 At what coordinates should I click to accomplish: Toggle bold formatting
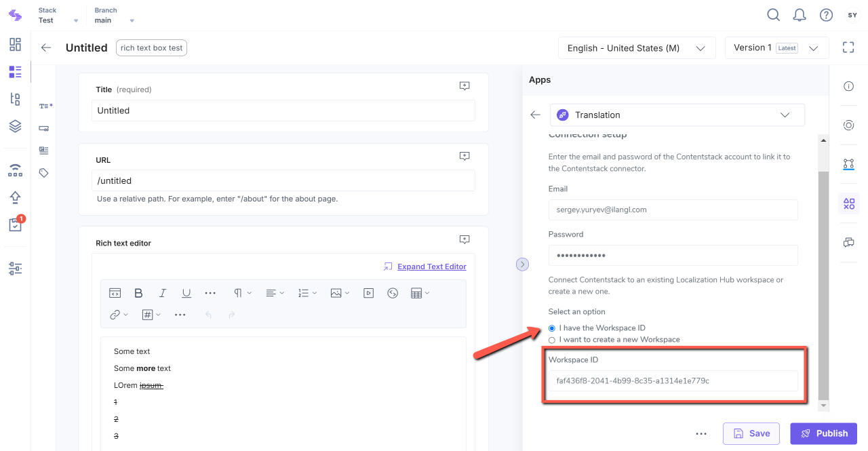click(138, 293)
